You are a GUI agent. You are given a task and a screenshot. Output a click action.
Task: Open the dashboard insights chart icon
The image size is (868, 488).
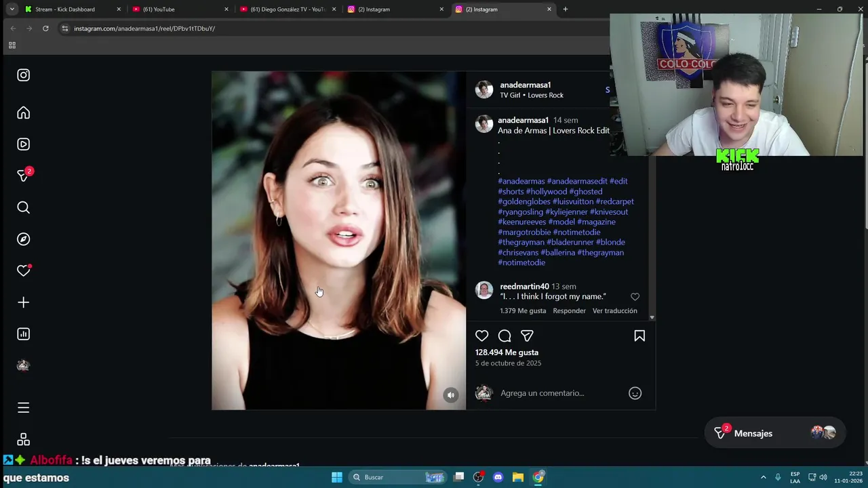pos(23,334)
